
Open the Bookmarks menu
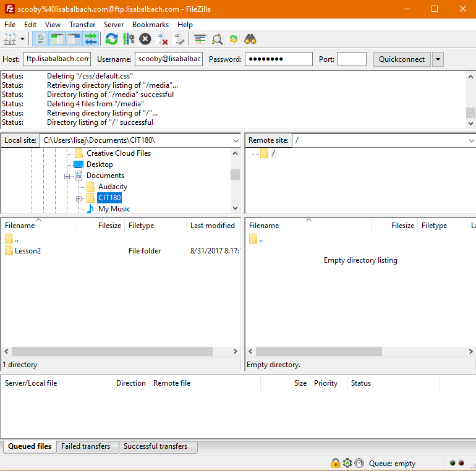tap(150, 25)
